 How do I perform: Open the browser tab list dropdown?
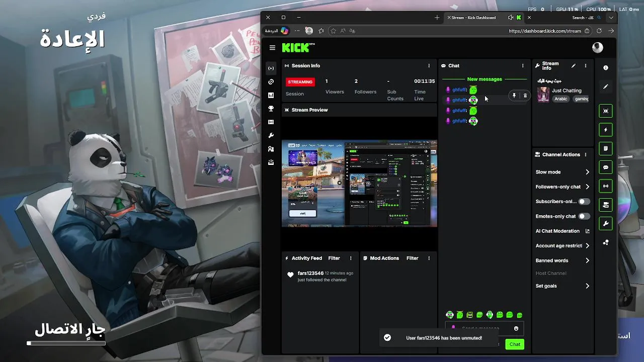[x=611, y=18]
